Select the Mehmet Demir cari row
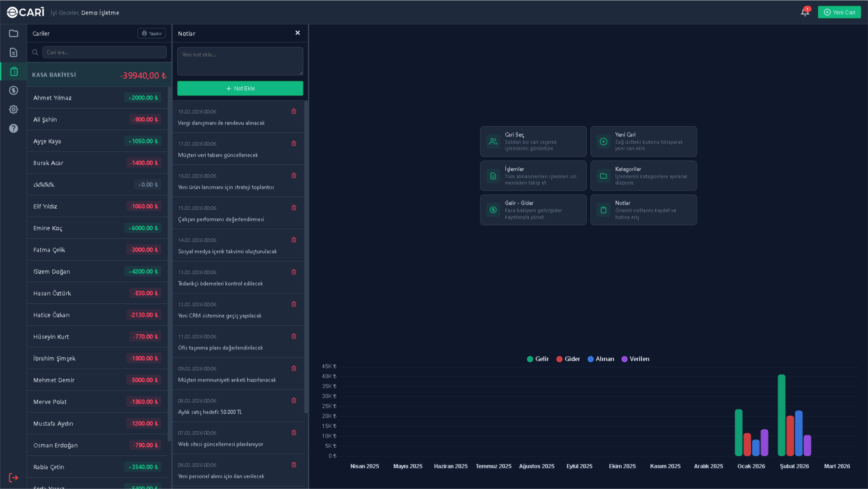868x489 pixels. [97, 380]
